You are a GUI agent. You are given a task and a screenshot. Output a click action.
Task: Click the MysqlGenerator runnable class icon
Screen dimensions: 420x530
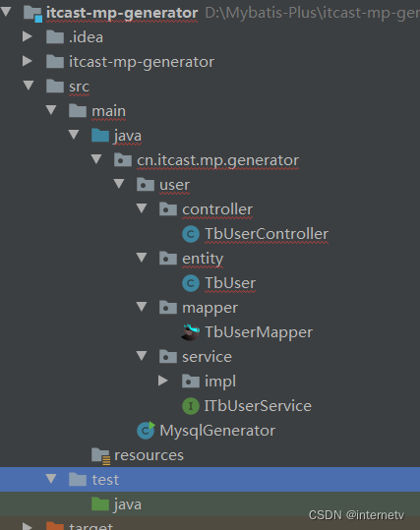(146, 430)
